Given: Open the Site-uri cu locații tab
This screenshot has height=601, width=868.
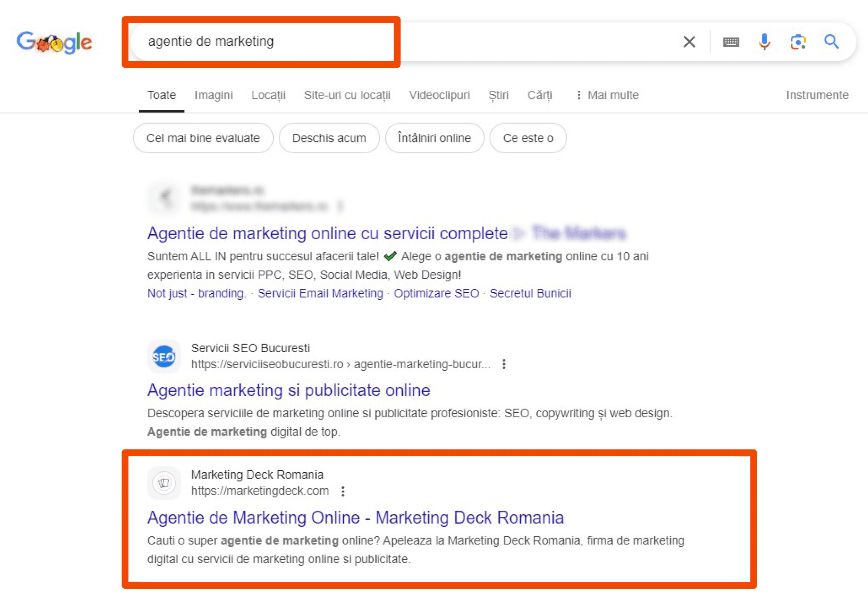Looking at the screenshot, I should coord(347,95).
